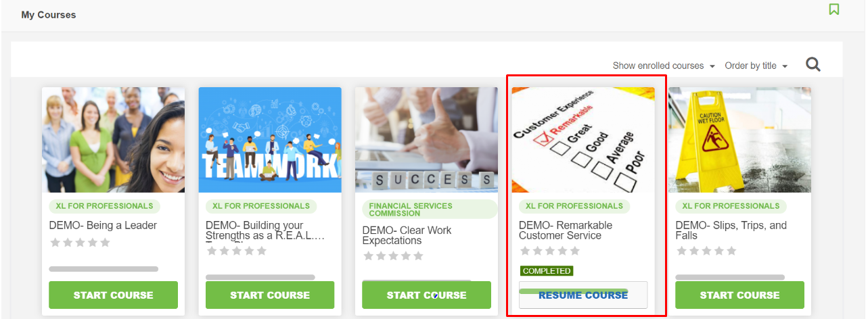Rate Remarkable Customer Service third star

point(550,251)
